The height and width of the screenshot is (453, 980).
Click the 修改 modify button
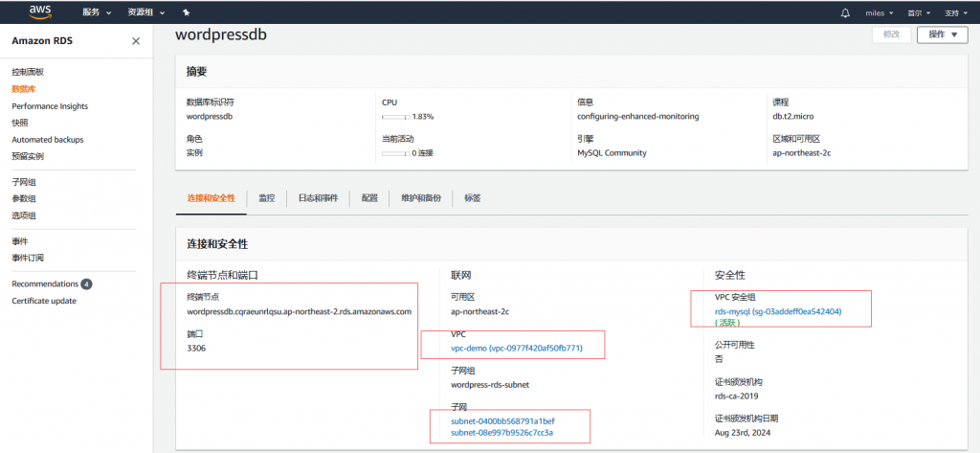[x=891, y=34]
